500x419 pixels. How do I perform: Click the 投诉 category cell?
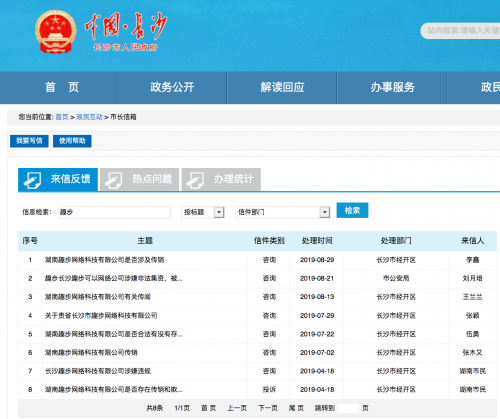point(269,390)
